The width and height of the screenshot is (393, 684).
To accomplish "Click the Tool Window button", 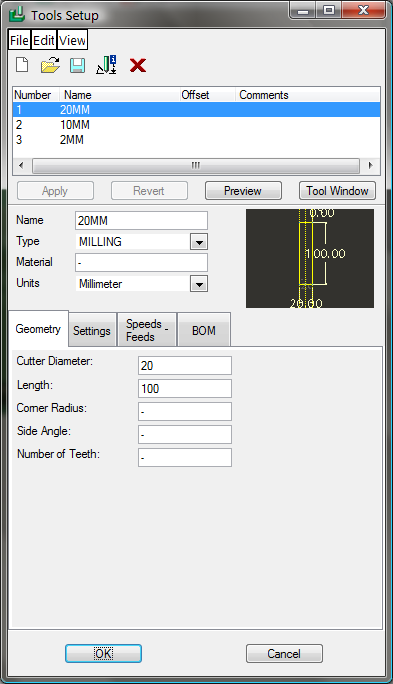I will click(337, 191).
